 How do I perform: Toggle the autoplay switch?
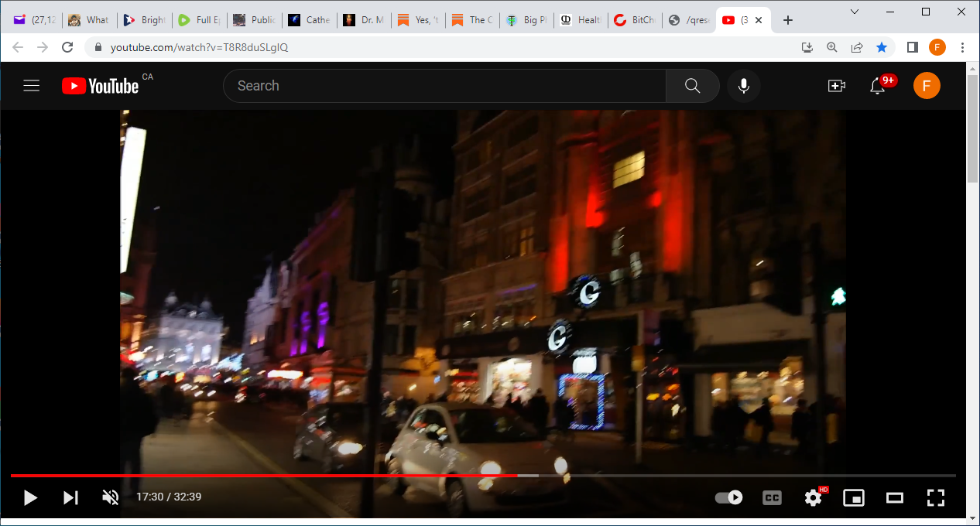click(728, 497)
